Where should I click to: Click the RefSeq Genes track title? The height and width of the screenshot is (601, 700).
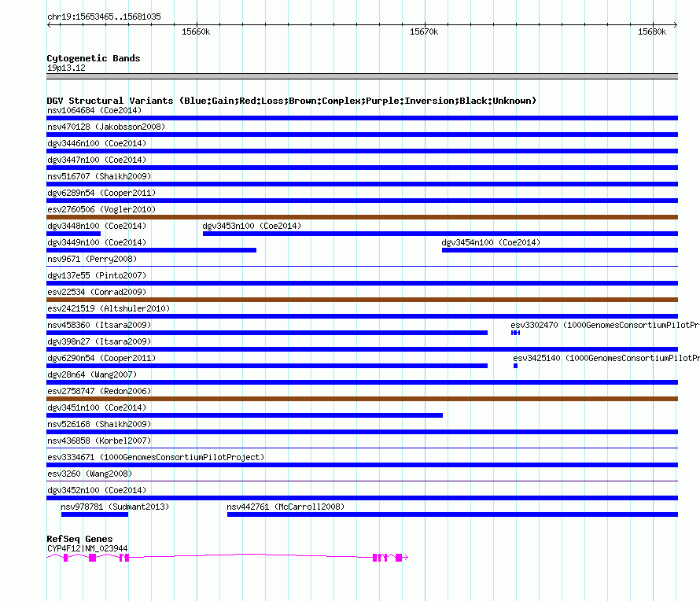coord(79,539)
